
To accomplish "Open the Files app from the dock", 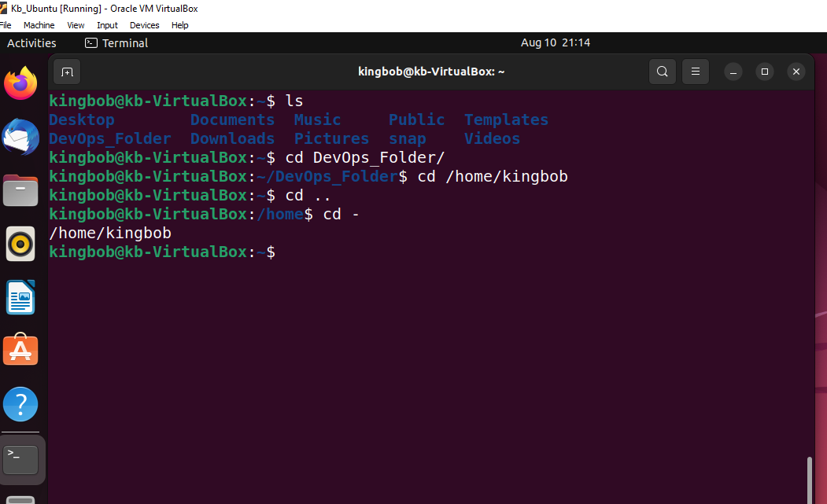I will click(x=20, y=190).
